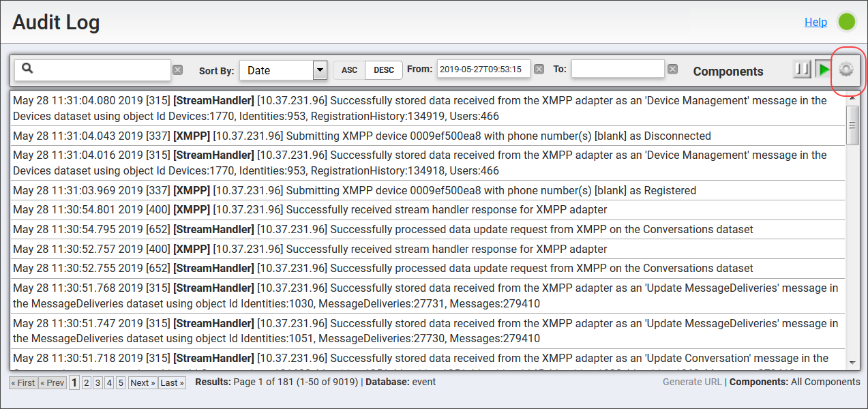Pause the audit log stream
This screenshot has width=868, height=409.
coord(802,69)
